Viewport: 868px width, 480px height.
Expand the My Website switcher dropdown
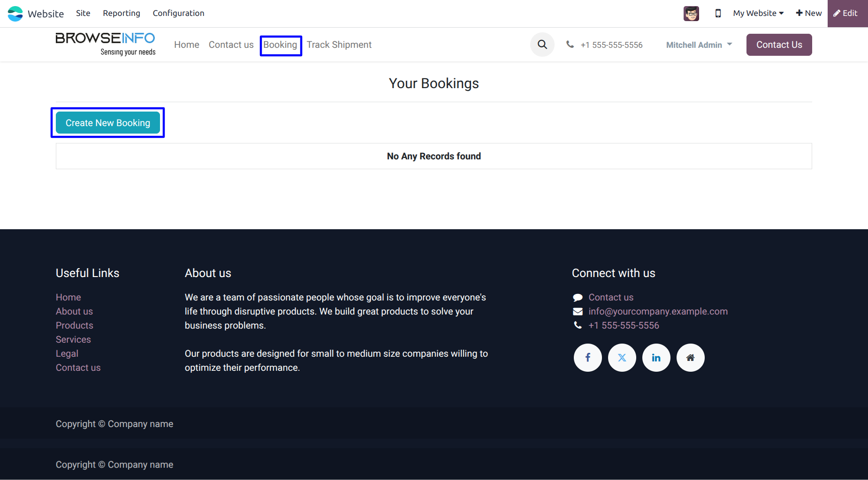click(758, 13)
